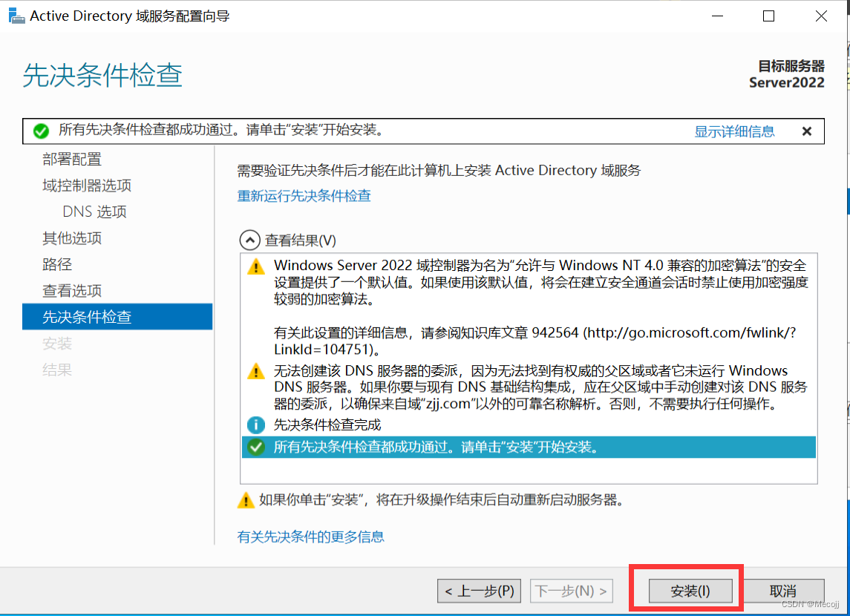Image resolution: width=850 pixels, height=616 pixels.
Task: Minimize the wizard window
Action: pyautogui.click(x=718, y=16)
